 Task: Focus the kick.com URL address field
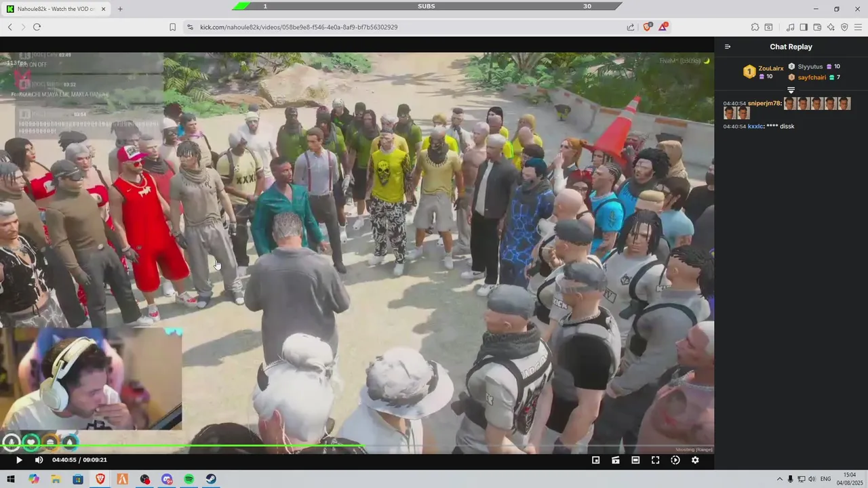coord(407,27)
